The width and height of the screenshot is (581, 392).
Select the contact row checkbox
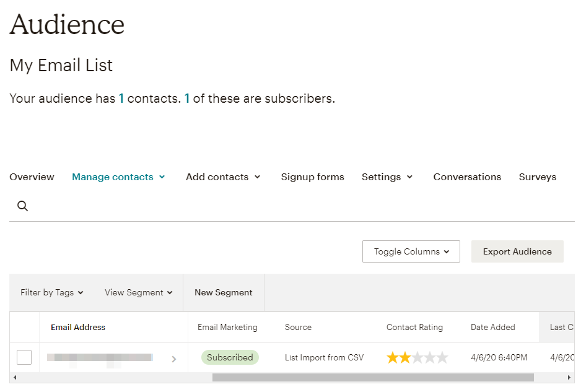click(24, 357)
